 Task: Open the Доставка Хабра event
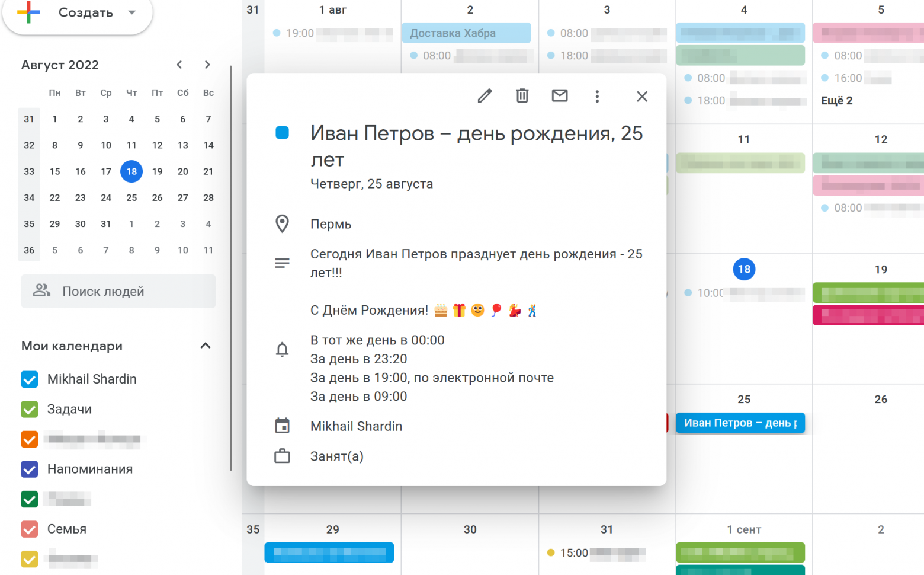pos(466,33)
